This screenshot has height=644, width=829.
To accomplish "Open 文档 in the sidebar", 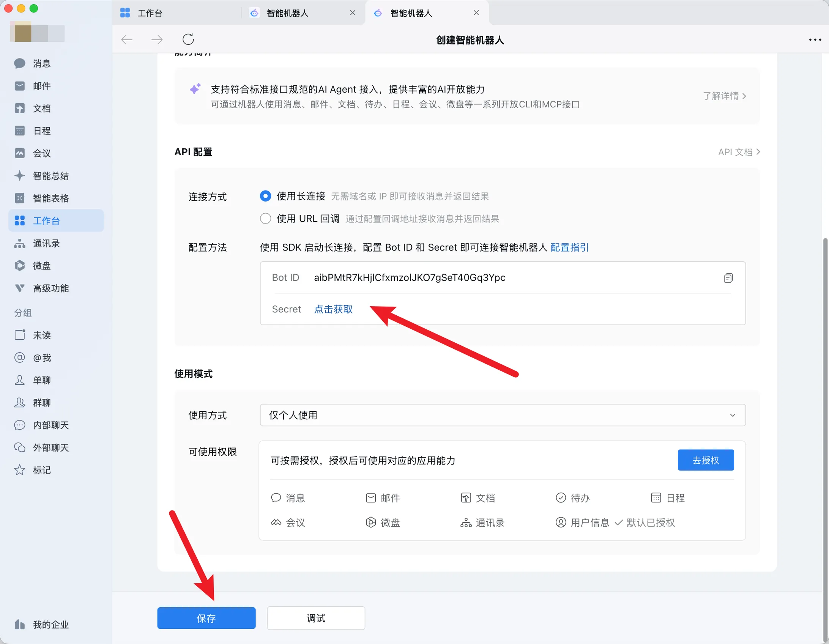I will (x=56, y=108).
